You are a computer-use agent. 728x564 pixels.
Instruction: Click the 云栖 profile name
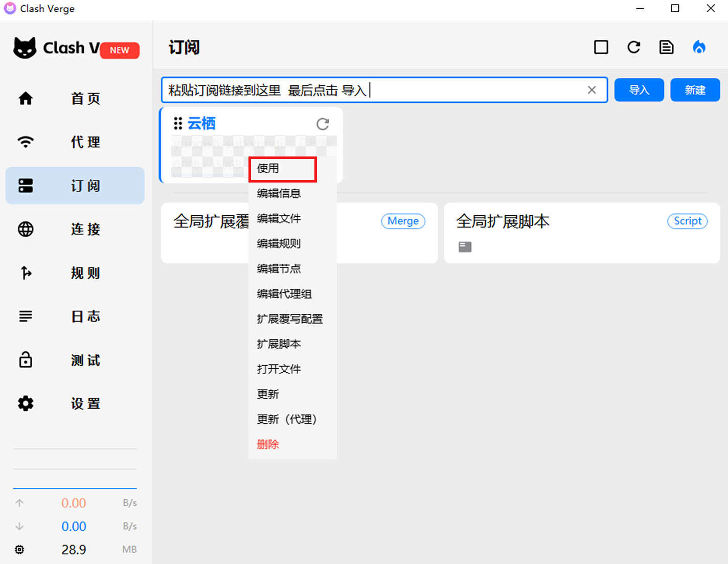201,123
